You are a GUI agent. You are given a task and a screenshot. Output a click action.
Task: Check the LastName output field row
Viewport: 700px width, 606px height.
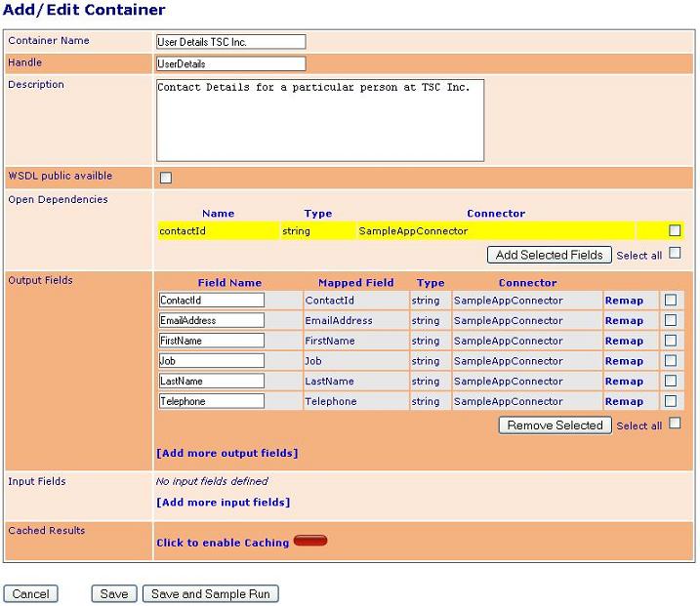671,381
